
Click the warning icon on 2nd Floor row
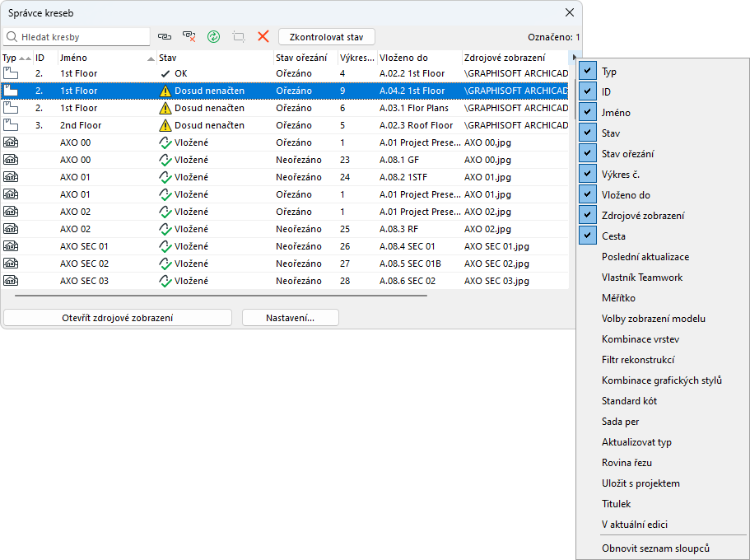pos(165,125)
